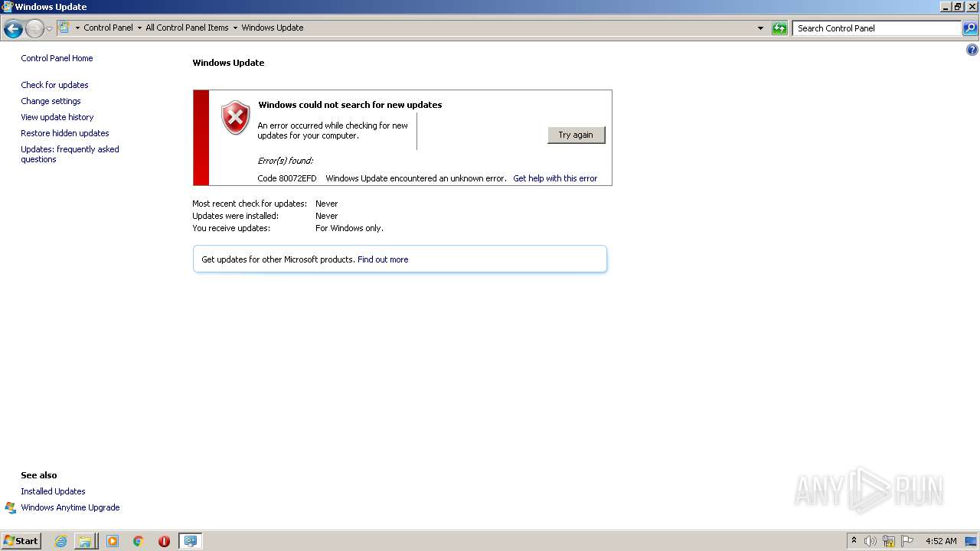The image size is (980, 551).
Task: Expand the dropdown after Control Panel breadcrumb
Action: (139, 28)
